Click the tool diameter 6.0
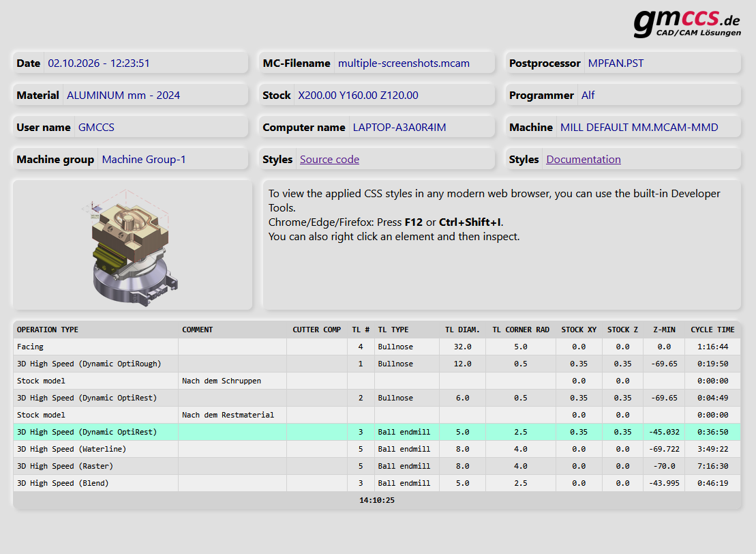Screen dimensions: 756x554 point(462,398)
